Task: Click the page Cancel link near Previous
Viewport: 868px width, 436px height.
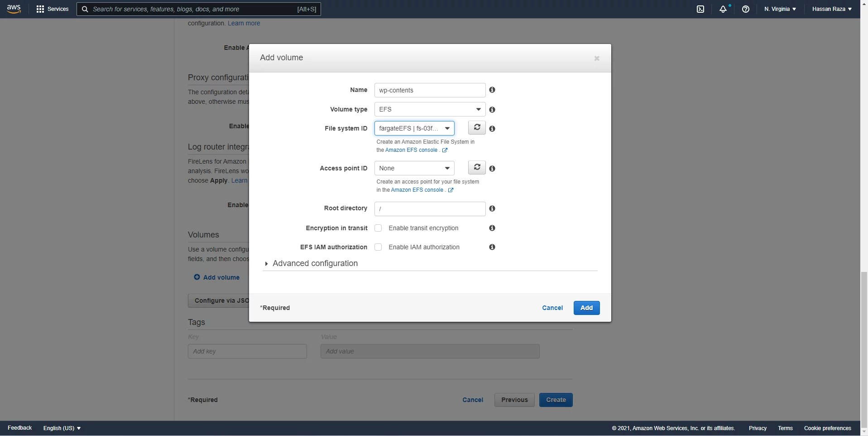Action: click(x=473, y=400)
